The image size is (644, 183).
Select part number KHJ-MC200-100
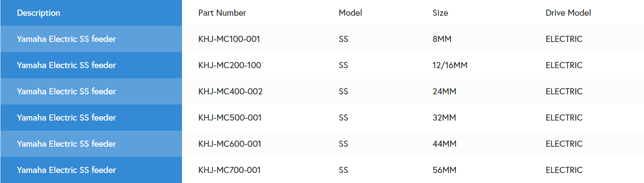(x=230, y=66)
